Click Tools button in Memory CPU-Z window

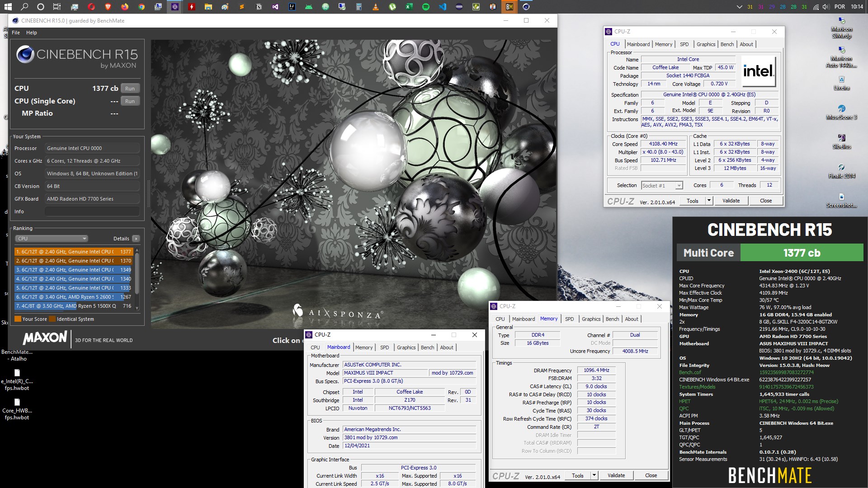pos(578,475)
